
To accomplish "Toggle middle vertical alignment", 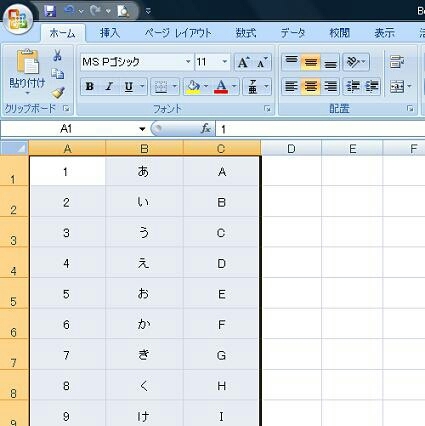I will pyautogui.click(x=311, y=62).
